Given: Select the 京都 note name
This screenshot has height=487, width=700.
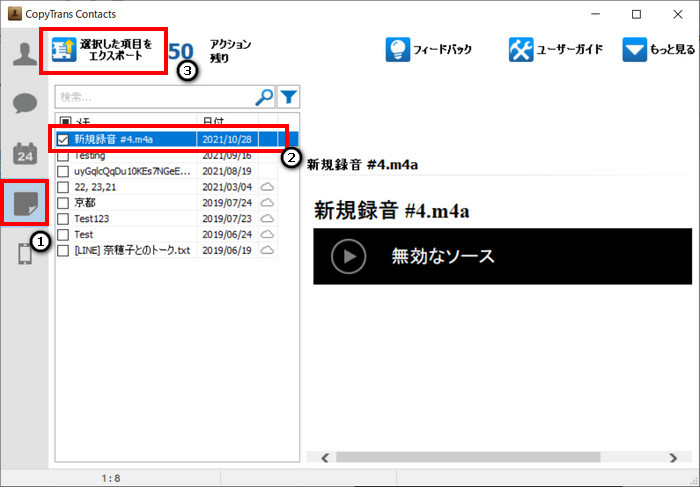Looking at the screenshot, I should click(x=85, y=203).
